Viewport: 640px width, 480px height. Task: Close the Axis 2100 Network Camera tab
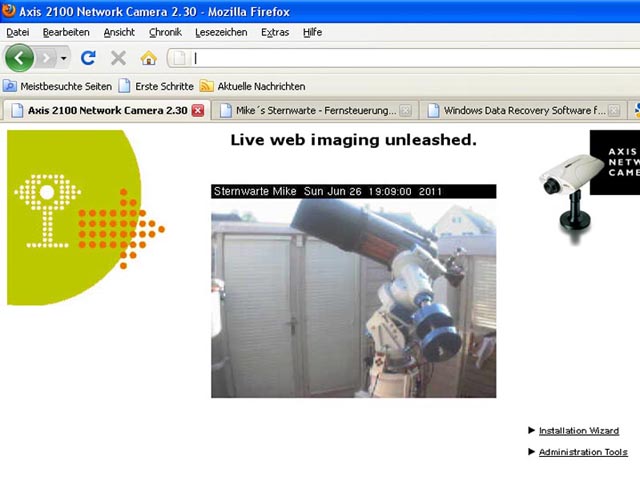click(198, 110)
